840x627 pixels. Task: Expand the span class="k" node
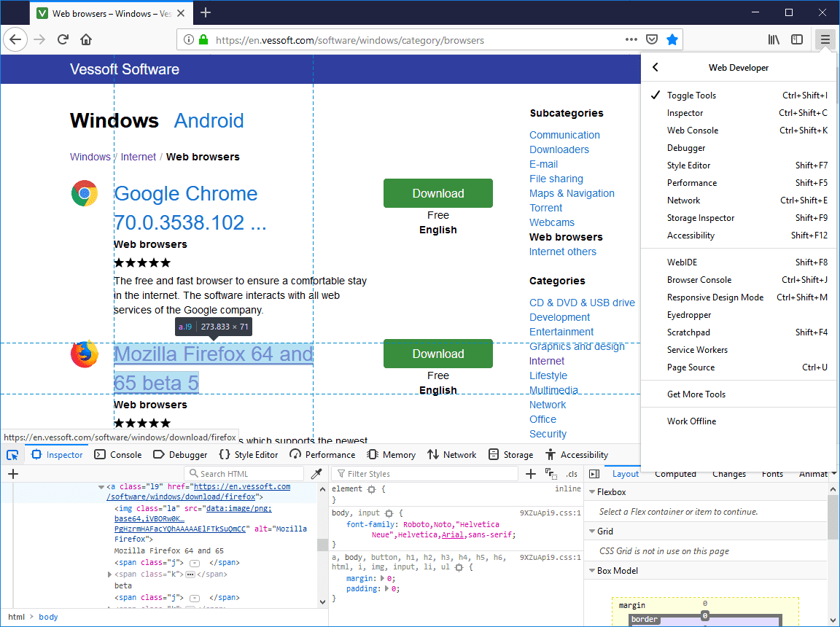pyautogui.click(x=110, y=575)
